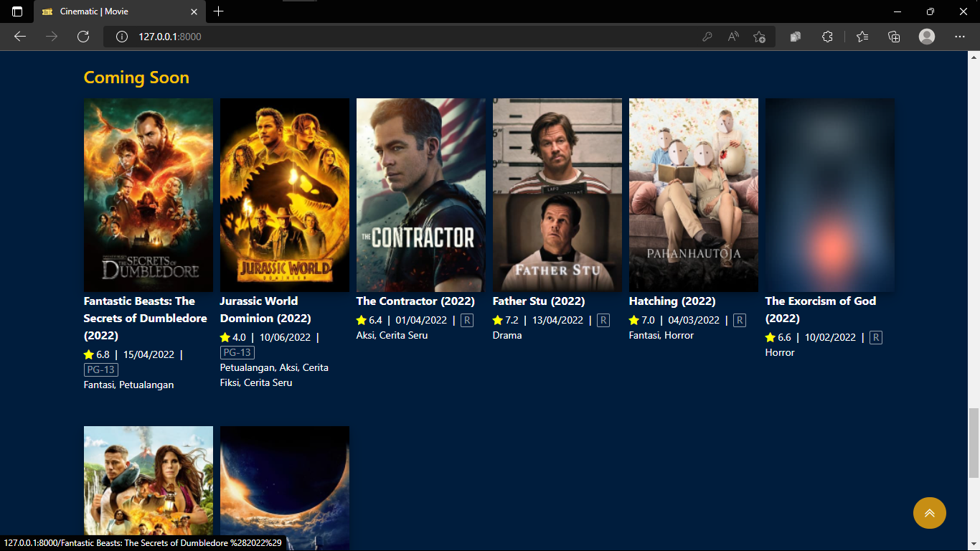Open a new tab with plus
This screenshot has height=551, width=980.
point(219,11)
